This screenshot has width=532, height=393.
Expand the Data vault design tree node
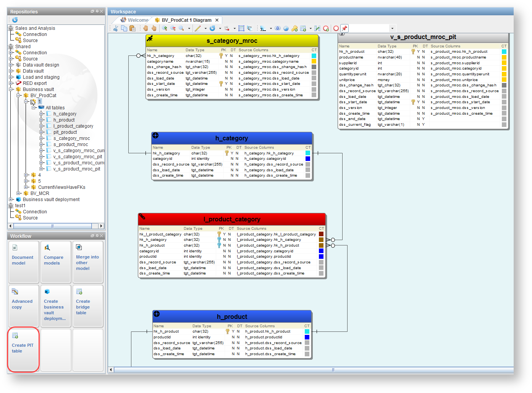tap(11, 65)
